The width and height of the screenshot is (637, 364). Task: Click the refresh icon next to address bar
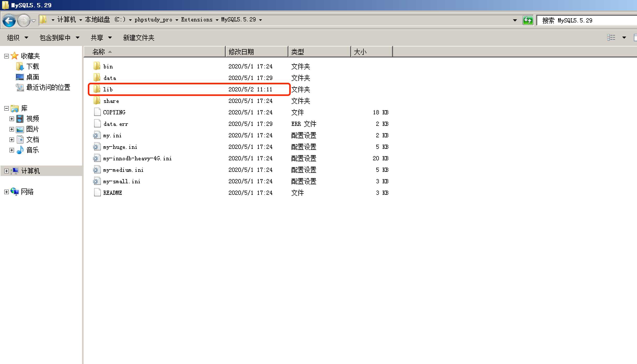tap(528, 20)
